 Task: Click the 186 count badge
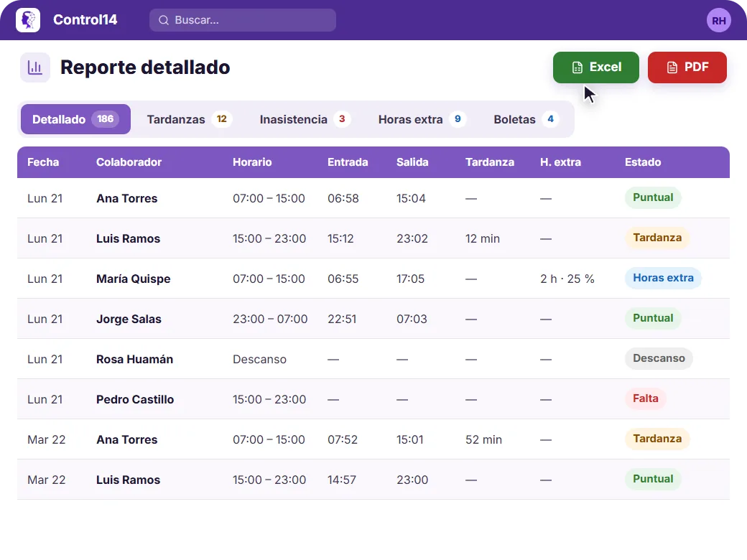point(106,118)
